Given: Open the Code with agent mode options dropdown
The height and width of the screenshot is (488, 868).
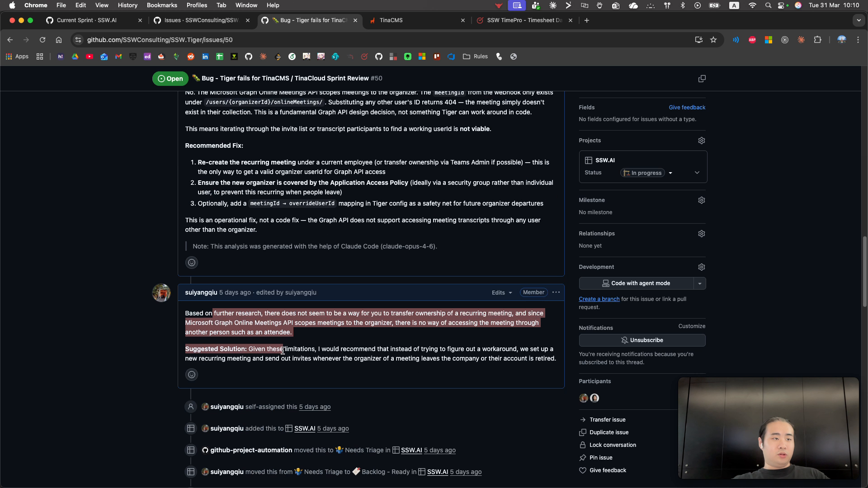Looking at the screenshot, I should [x=699, y=283].
